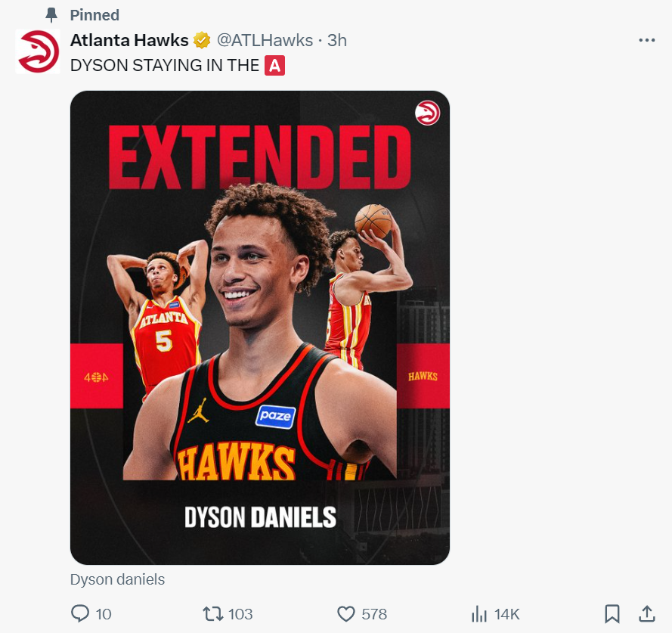This screenshot has width=672, height=633.
Task: Click the paze sponsor patch on the jersey
Action: [275, 415]
